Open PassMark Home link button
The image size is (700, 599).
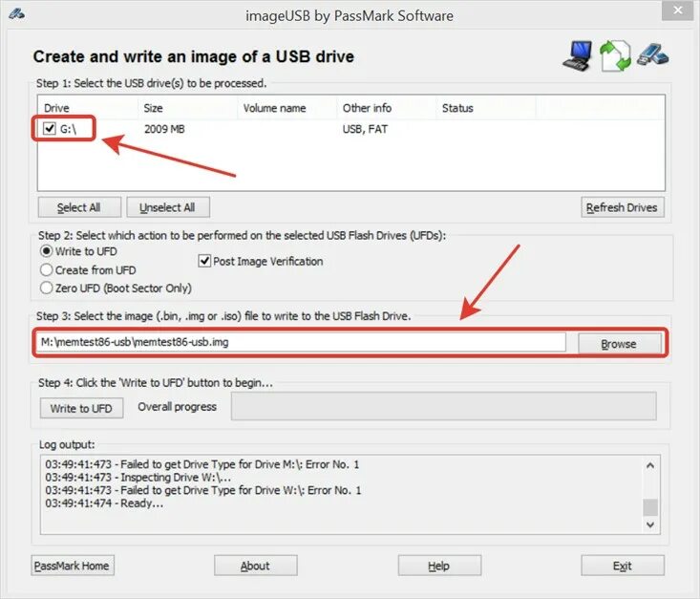73,566
